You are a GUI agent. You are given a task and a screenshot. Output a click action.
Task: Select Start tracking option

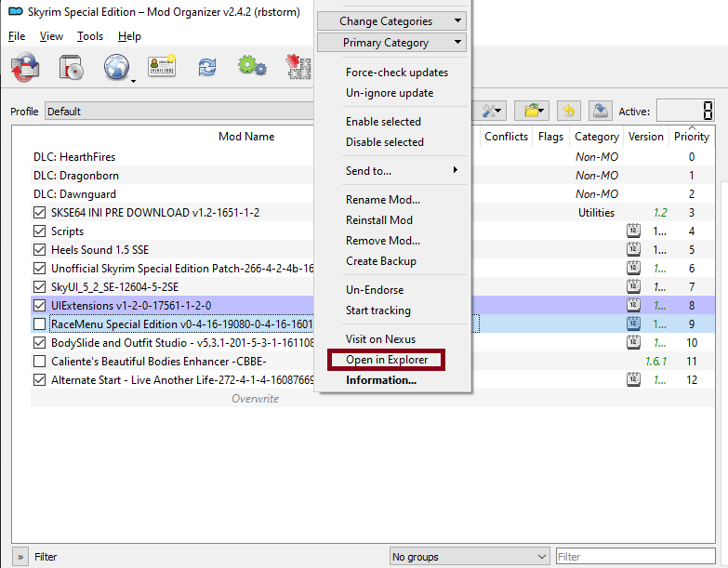coord(378,310)
